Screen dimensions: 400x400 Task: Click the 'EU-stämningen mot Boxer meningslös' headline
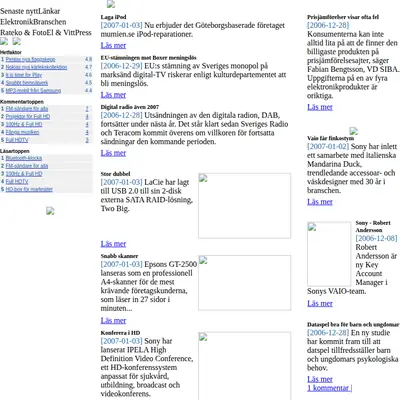tap(148, 58)
